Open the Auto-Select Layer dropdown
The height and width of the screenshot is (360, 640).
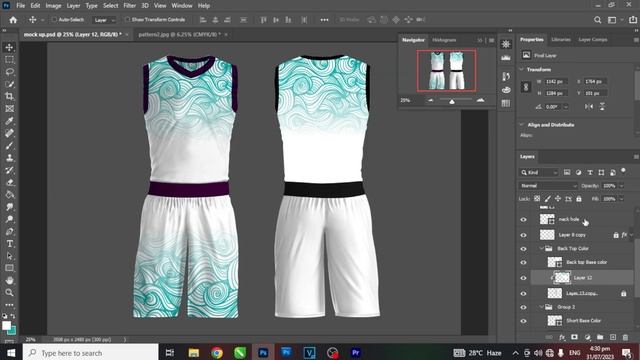click(x=104, y=20)
